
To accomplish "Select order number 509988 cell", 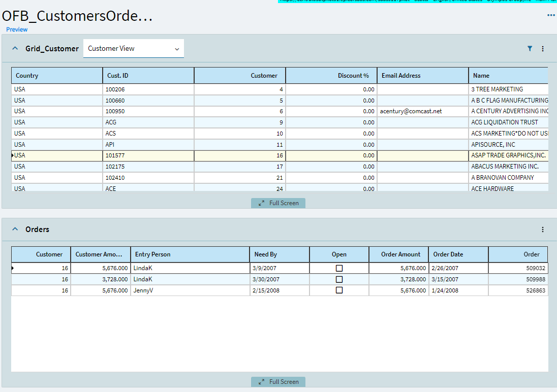I will pos(518,279).
